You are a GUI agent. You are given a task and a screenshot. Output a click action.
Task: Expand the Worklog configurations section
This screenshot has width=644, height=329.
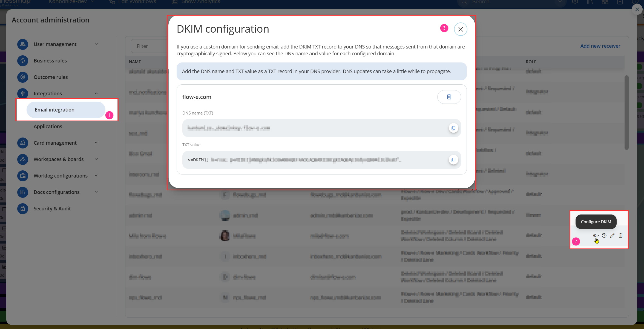pos(96,176)
